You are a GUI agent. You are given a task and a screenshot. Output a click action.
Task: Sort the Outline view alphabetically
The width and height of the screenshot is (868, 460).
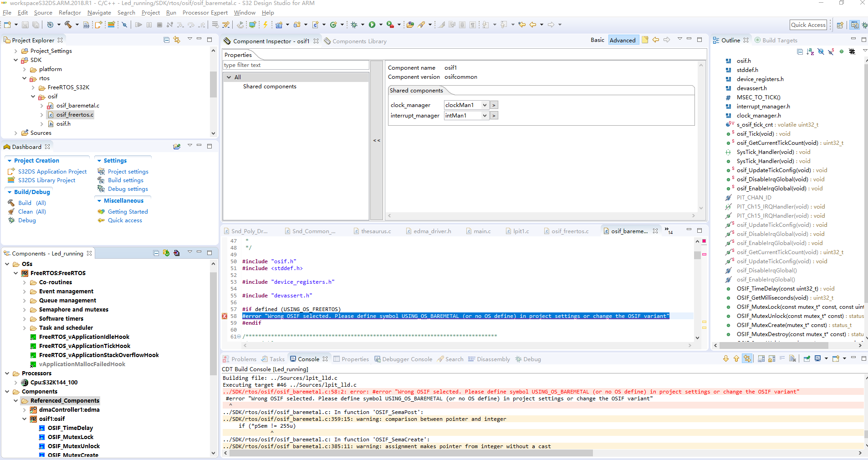[x=810, y=51]
